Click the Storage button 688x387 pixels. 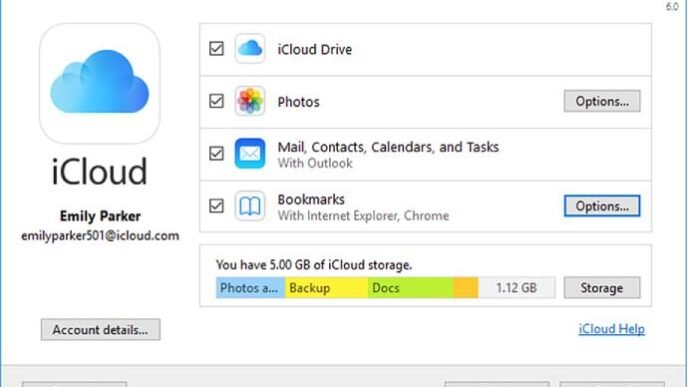(x=602, y=288)
